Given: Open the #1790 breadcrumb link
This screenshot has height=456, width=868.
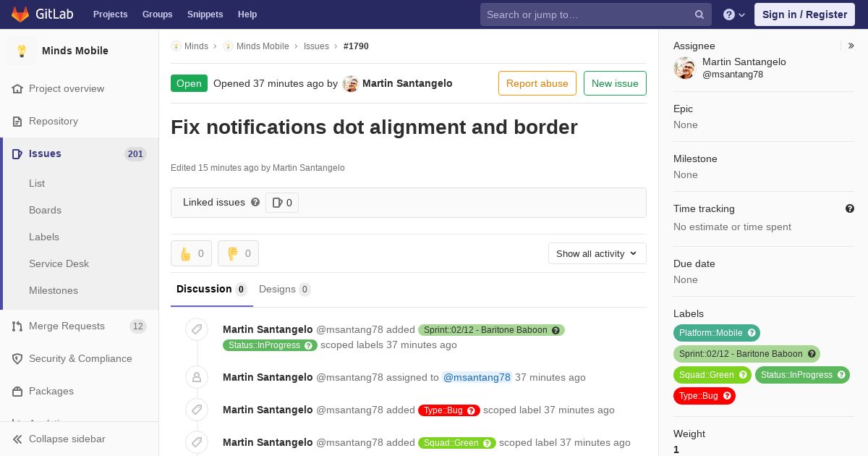Looking at the screenshot, I should point(356,46).
